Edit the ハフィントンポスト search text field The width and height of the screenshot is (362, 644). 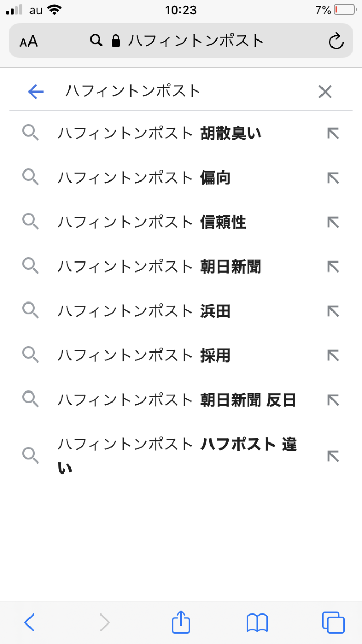[x=179, y=92]
